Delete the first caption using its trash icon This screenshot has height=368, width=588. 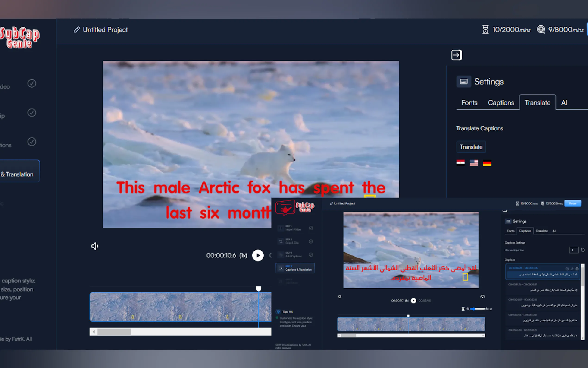pos(577,269)
